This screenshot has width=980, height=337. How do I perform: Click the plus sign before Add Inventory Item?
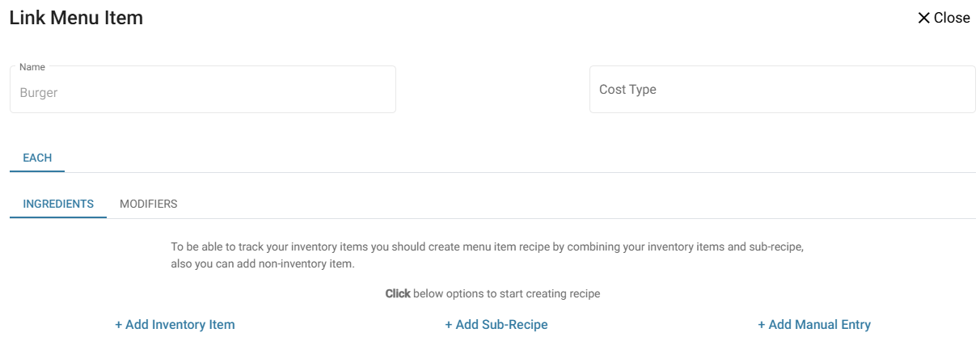point(118,325)
